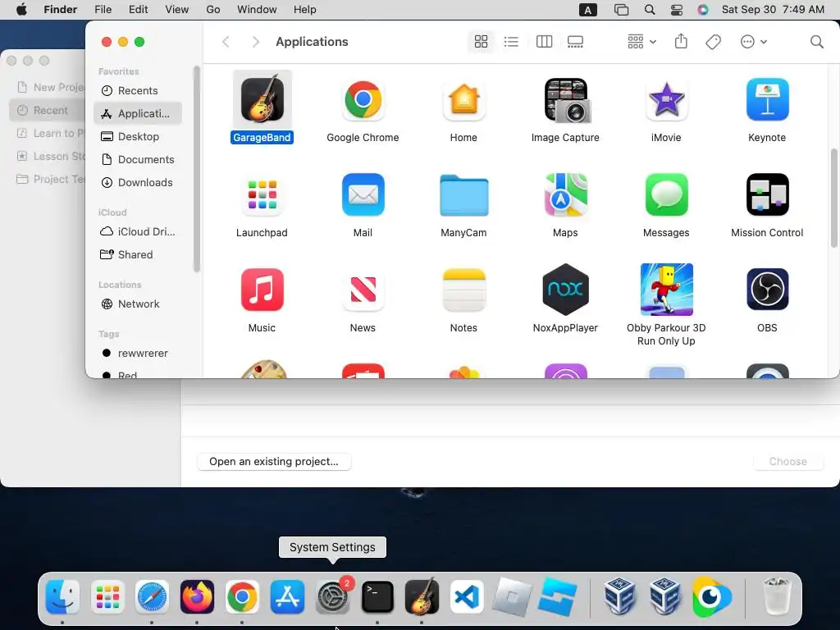Screen dimensions: 840x630
Task: Open the Trash in the Dock
Action: 776,596
